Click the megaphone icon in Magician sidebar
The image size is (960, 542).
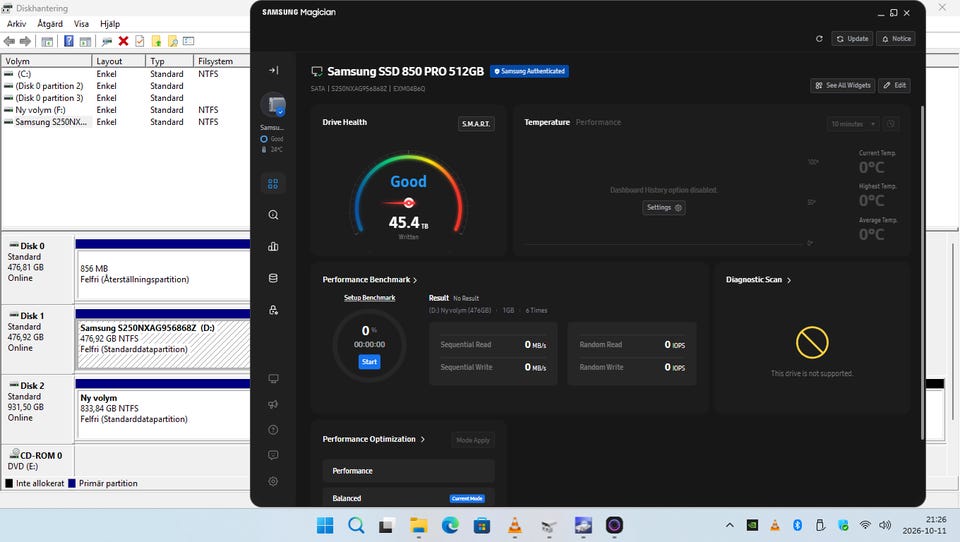tap(273, 404)
